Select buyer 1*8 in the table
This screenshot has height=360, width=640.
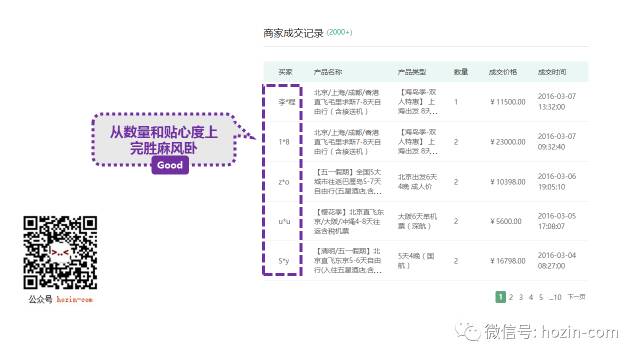point(284,142)
